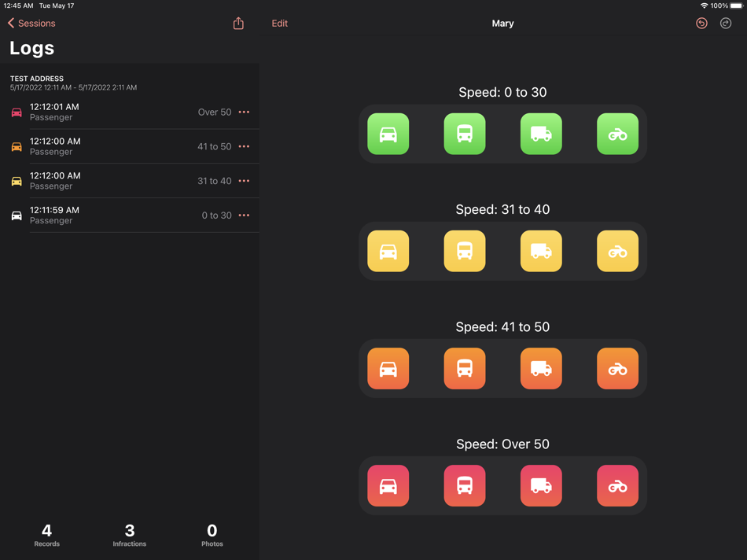Tap Edit in the Mary panel
The image size is (747, 560).
pyautogui.click(x=280, y=23)
